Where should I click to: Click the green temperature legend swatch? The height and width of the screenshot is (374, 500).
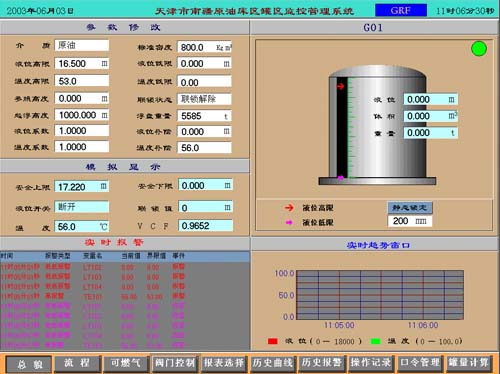click(376, 341)
